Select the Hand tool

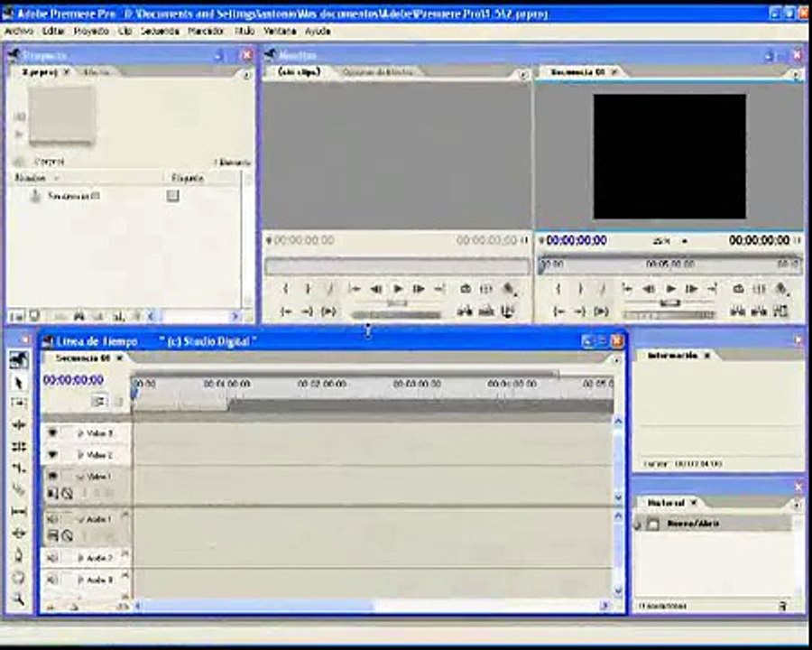pyautogui.click(x=19, y=577)
